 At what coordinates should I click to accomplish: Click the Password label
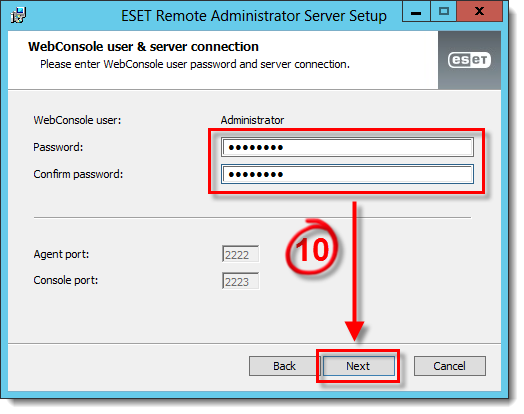pyautogui.click(x=58, y=147)
